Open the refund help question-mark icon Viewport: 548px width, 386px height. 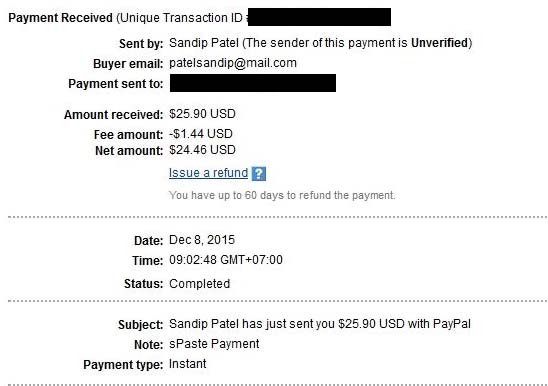pyautogui.click(x=259, y=174)
